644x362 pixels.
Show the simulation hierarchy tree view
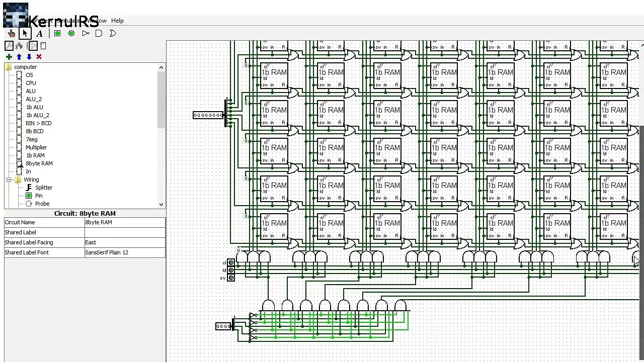(x=19, y=46)
